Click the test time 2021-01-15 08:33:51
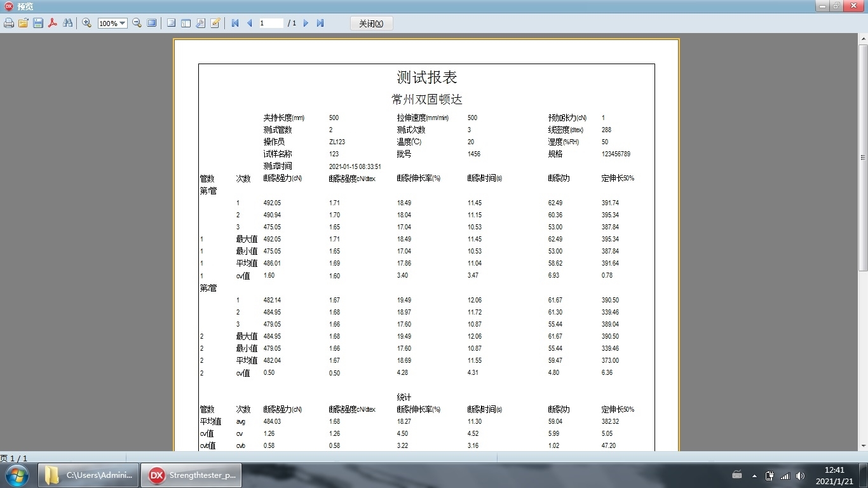Screen dimensions: 868x488 point(355,166)
